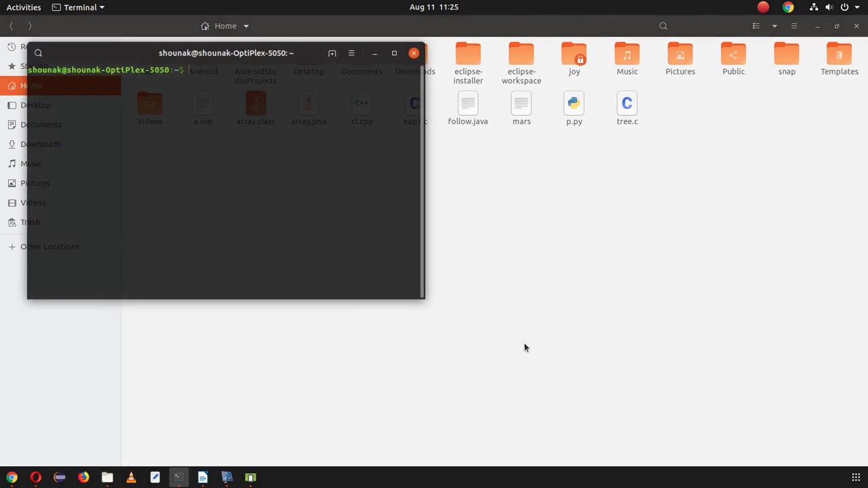
Task: Select the locked joy folder
Action: coord(574,59)
